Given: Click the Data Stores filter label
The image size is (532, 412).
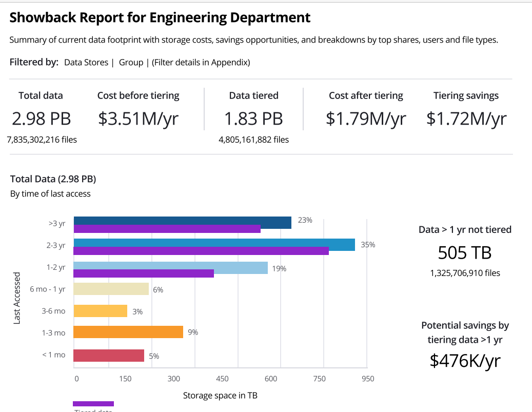Looking at the screenshot, I should 86,63.
